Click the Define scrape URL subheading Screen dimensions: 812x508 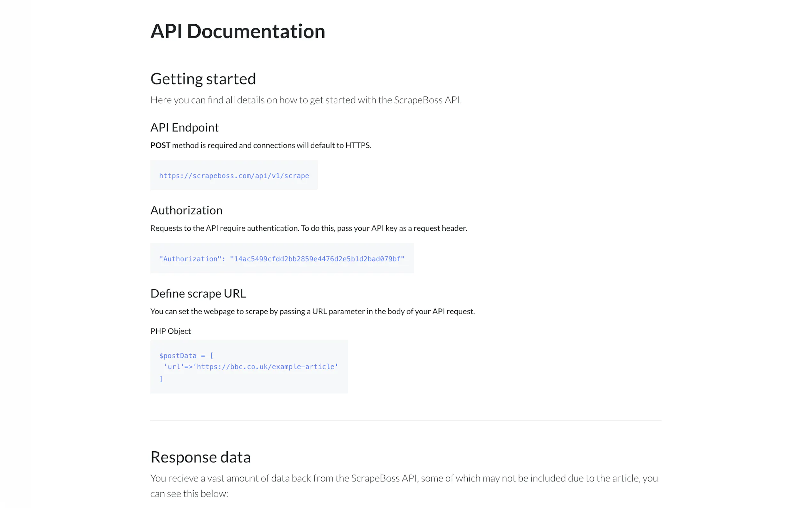pos(198,293)
